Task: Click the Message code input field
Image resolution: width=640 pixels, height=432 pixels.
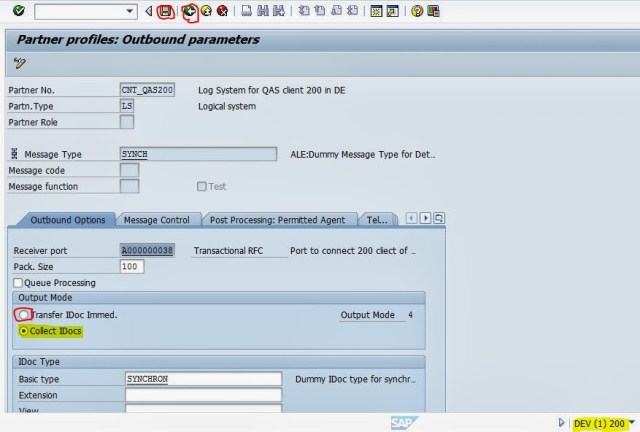Action: [x=129, y=170]
